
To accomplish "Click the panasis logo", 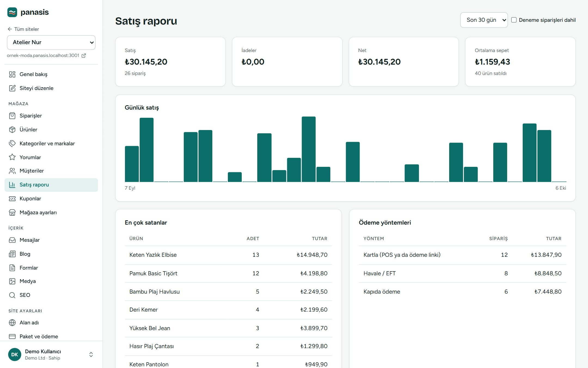I will pos(28,12).
